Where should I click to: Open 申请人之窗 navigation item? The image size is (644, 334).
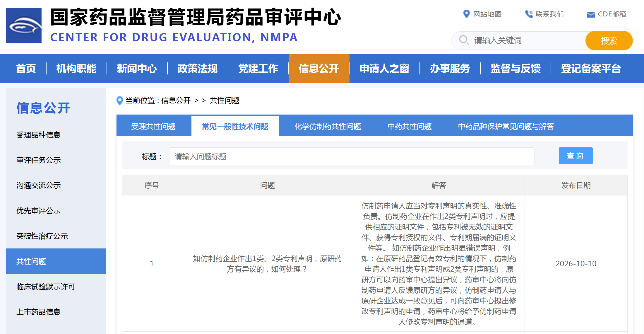click(384, 69)
